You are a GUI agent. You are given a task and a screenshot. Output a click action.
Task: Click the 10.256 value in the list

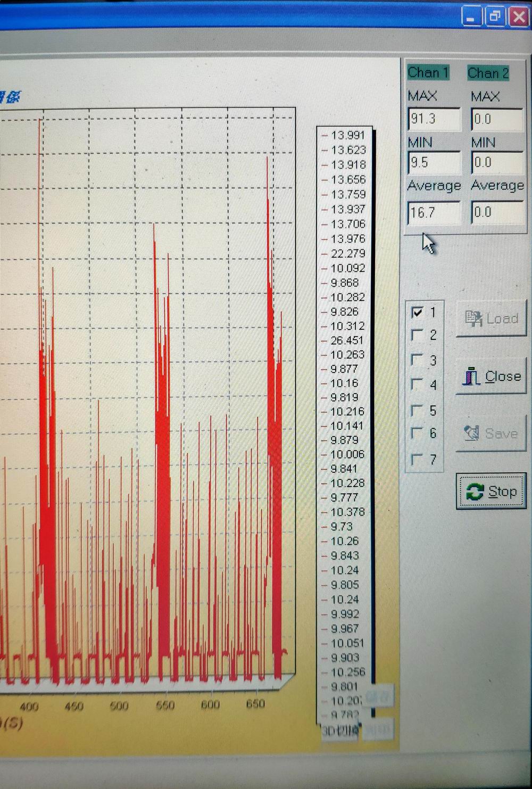348,672
